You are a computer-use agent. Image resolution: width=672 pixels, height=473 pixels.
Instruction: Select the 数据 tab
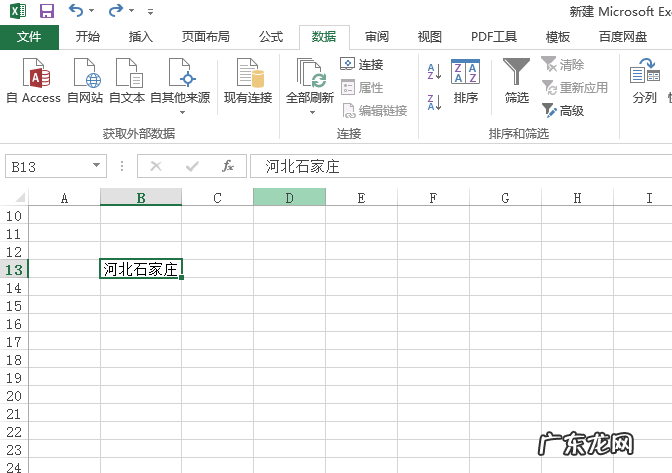pos(324,37)
